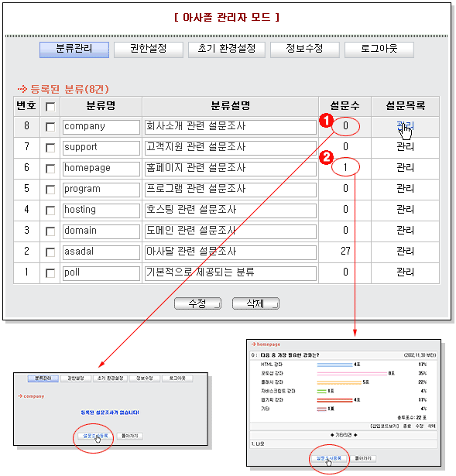Toggle the select-all checkbox in header
This screenshot has width=456, height=476.
tap(50, 107)
